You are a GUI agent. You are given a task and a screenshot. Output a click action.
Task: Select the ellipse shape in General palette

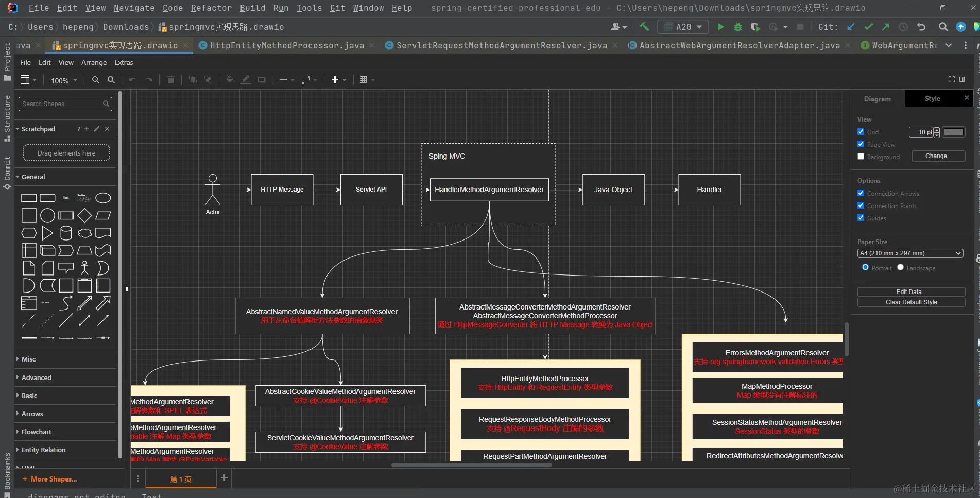103,198
